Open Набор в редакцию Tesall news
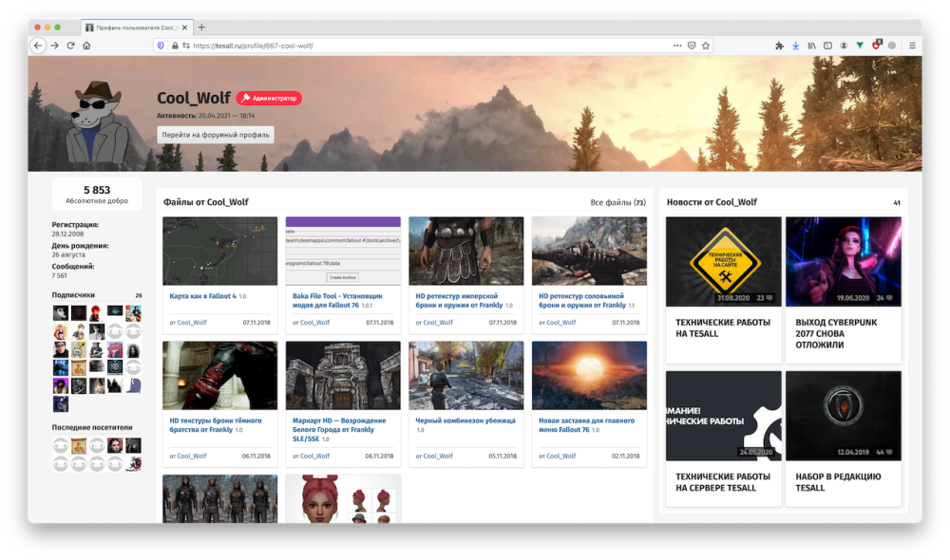950x560 pixels. (838, 482)
